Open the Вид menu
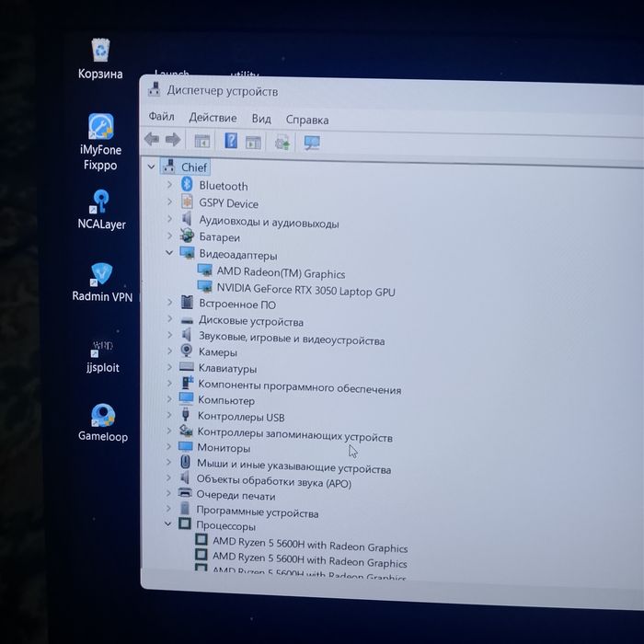The image size is (644, 644). [261, 119]
